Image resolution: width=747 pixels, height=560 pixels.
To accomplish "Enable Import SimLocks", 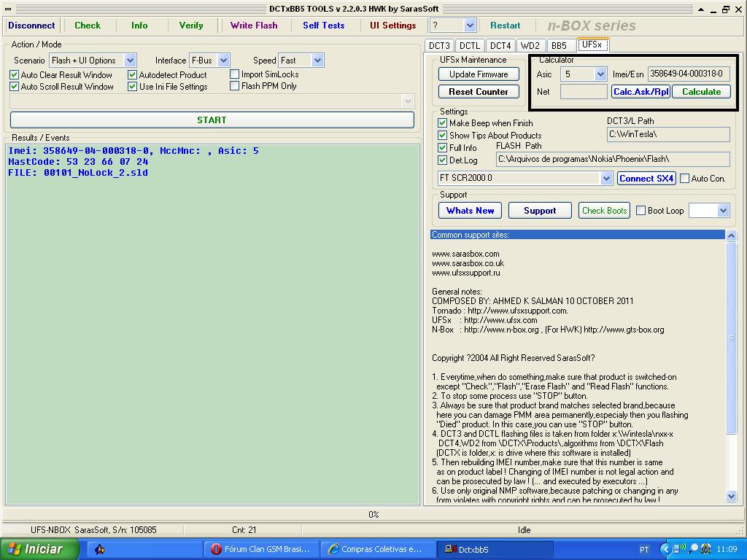I will pos(234,74).
